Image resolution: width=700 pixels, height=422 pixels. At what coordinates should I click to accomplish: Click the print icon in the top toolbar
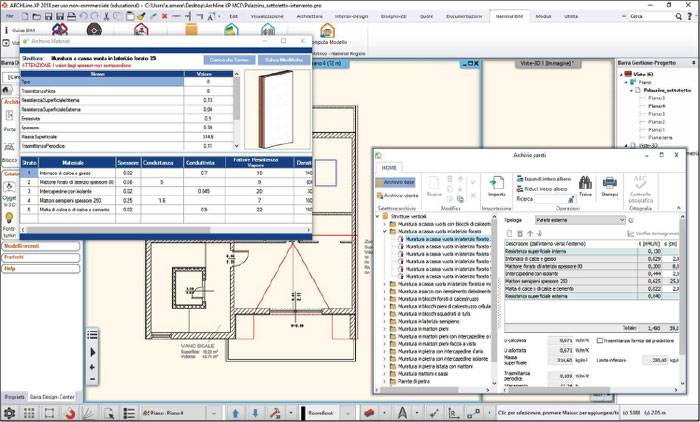71,17
